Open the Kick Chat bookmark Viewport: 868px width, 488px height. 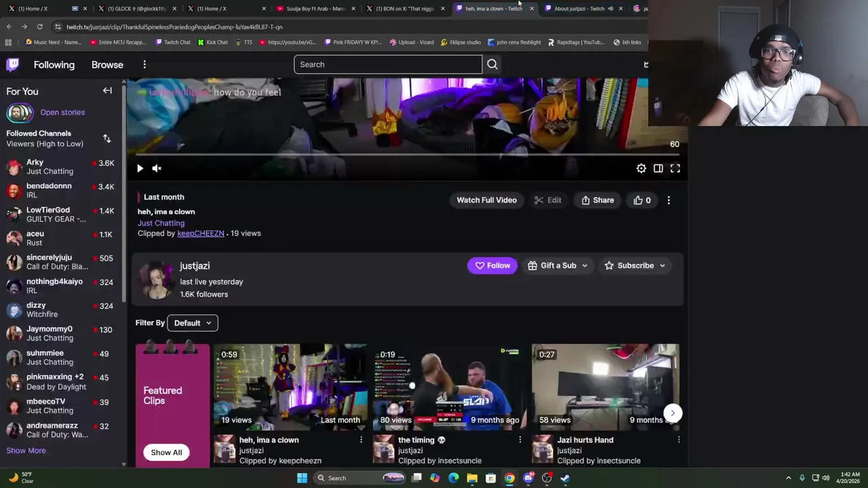coord(212,42)
